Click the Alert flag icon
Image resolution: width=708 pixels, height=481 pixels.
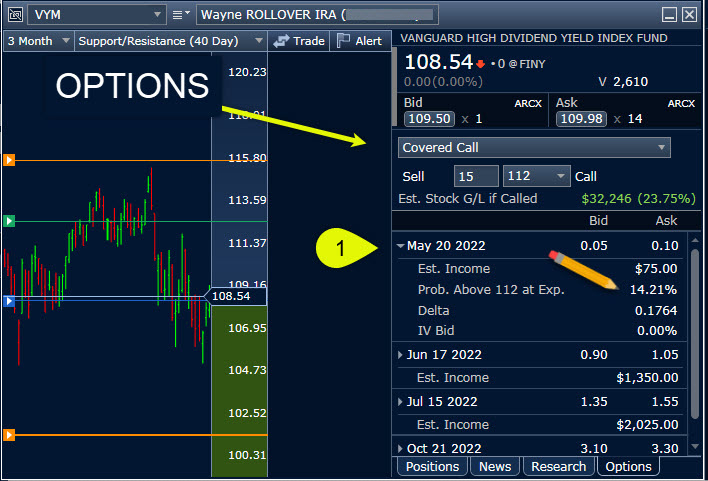(x=343, y=41)
